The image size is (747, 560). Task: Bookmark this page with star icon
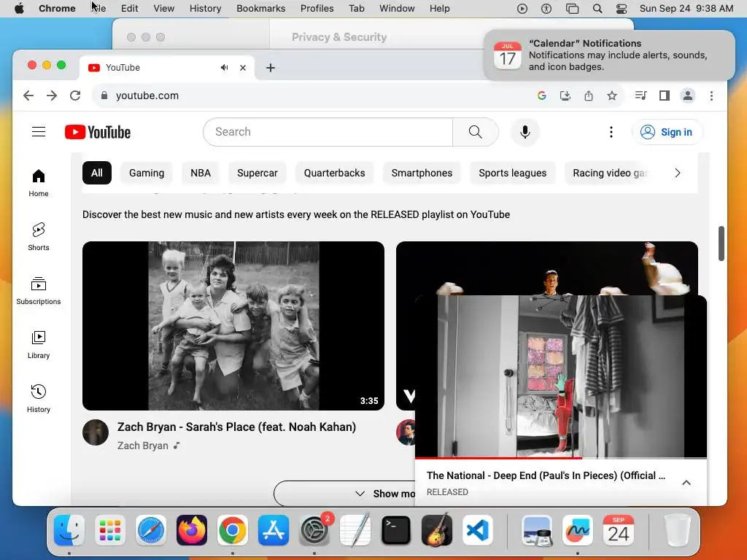click(612, 96)
